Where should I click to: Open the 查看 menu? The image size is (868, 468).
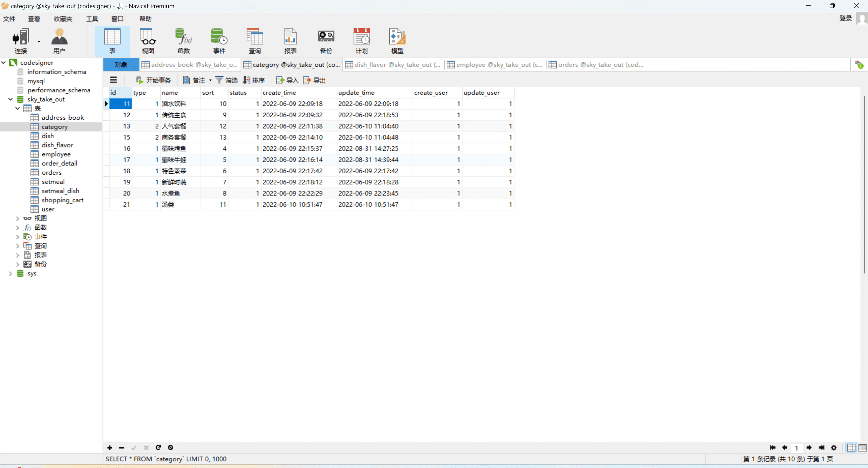click(34, 19)
